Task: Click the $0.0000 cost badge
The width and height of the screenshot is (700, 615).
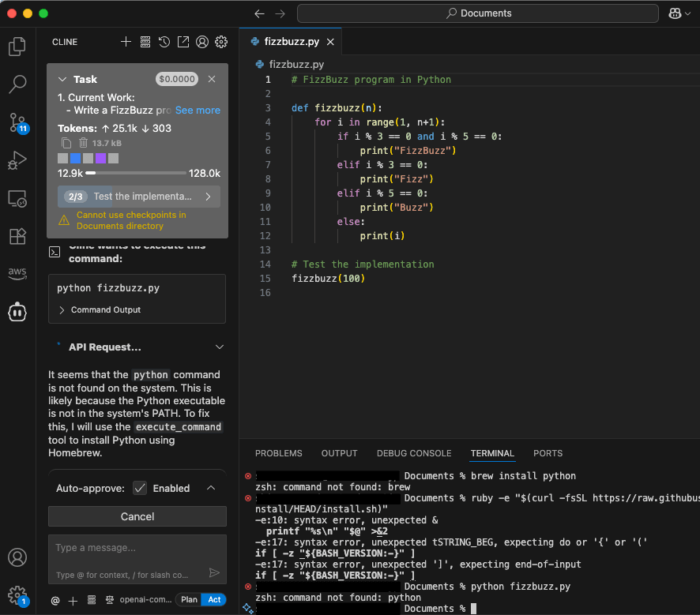Action: coord(177,79)
